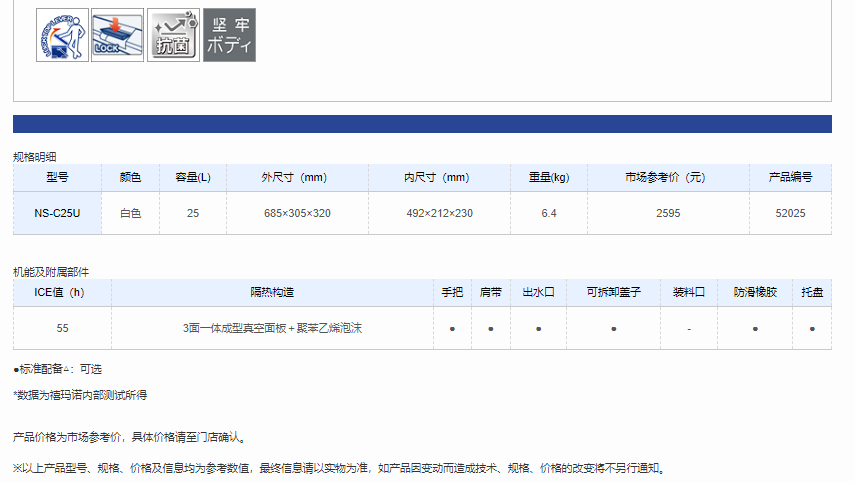Viewport: 861px width, 483px height.
Task: Click the dot under 托盘
Action: coord(812,329)
